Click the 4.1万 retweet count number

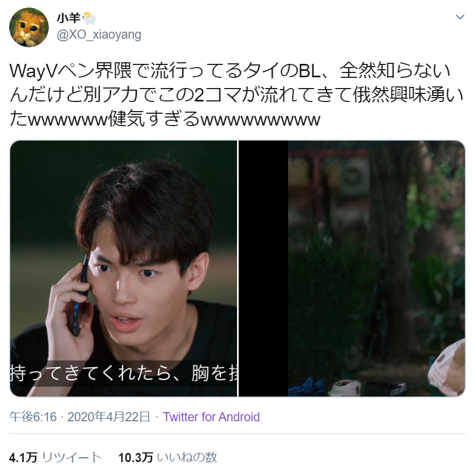point(23,457)
